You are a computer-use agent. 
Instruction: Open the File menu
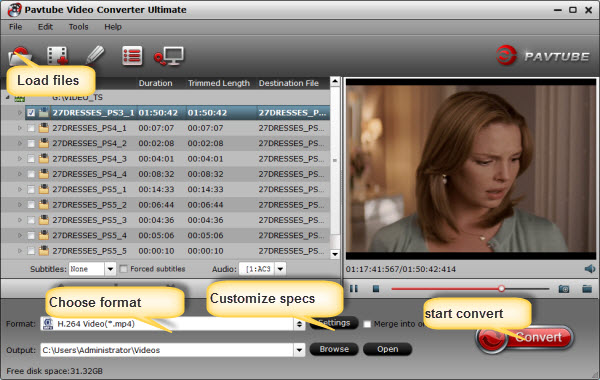click(x=16, y=27)
